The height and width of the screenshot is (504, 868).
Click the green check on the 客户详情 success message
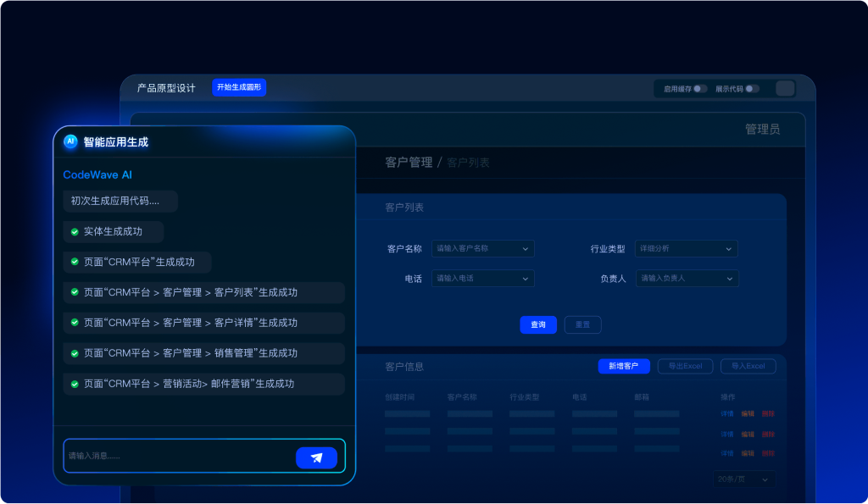75,323
